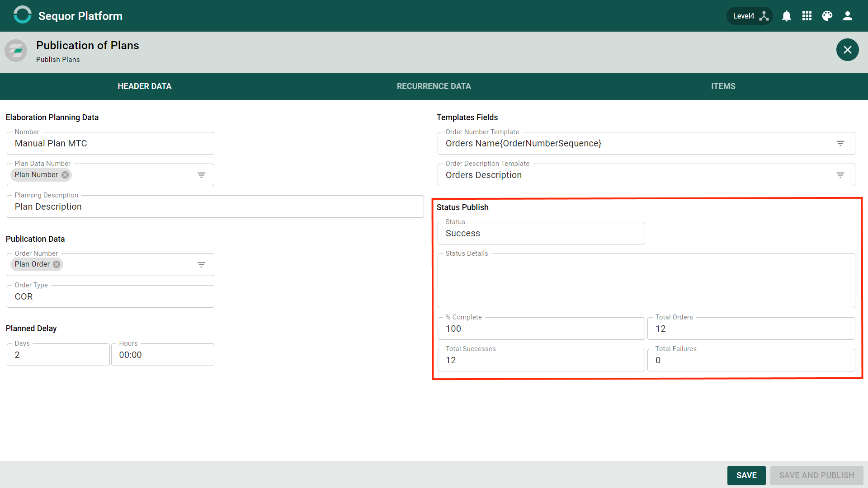Click the Publication of Plans module icon
The width and height of the screenshot is (868, 488).
click(x=16, y=50)
